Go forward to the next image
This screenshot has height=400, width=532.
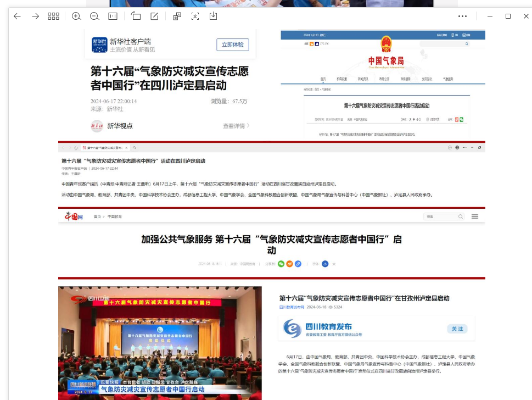click(35, 16)
